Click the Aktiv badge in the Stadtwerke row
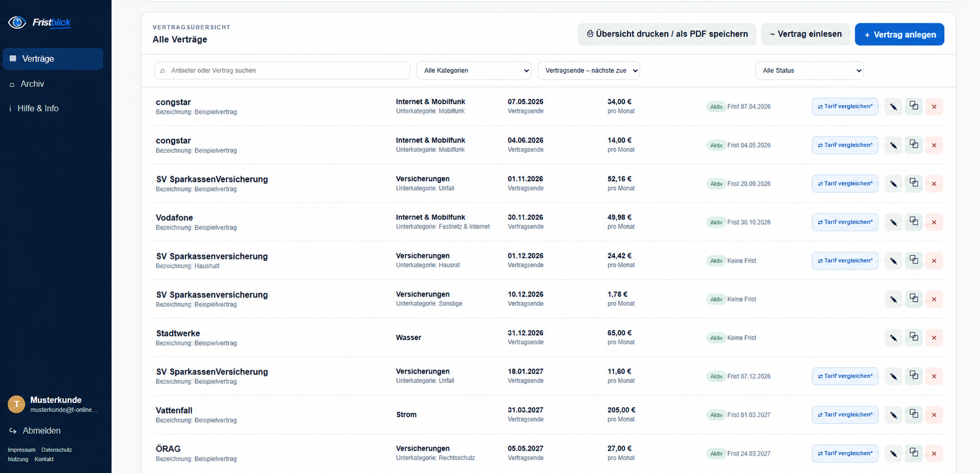The height and width of the screenshot is (473, 980). click(716, 338)
